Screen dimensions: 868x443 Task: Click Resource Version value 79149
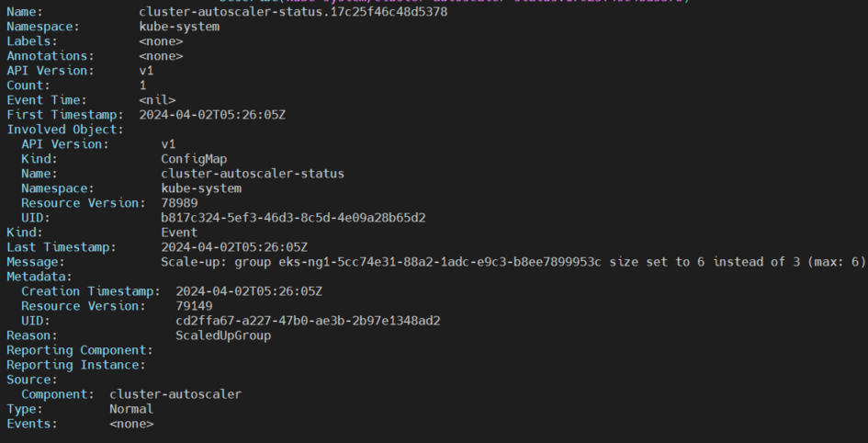pos(197,306)
